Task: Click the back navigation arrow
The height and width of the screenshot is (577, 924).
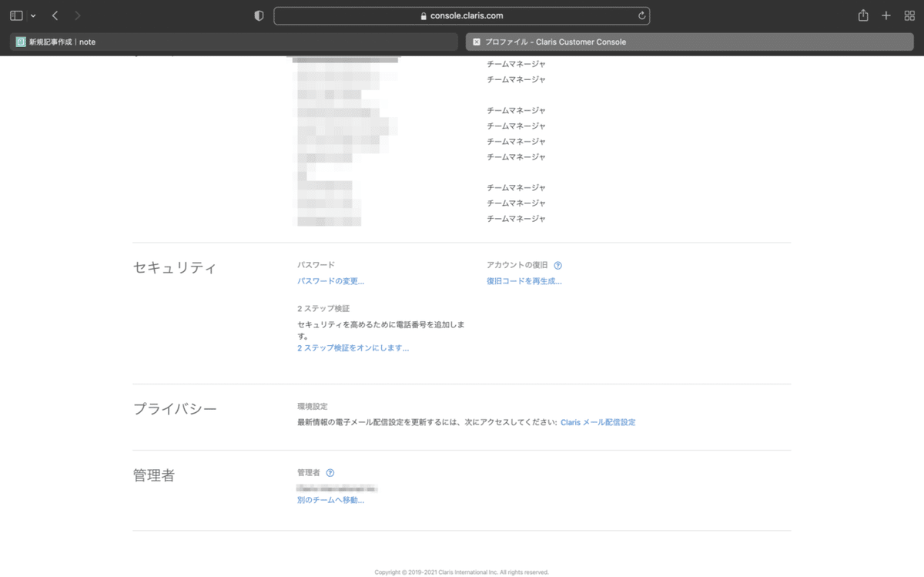Action: (x=54, y=15)
